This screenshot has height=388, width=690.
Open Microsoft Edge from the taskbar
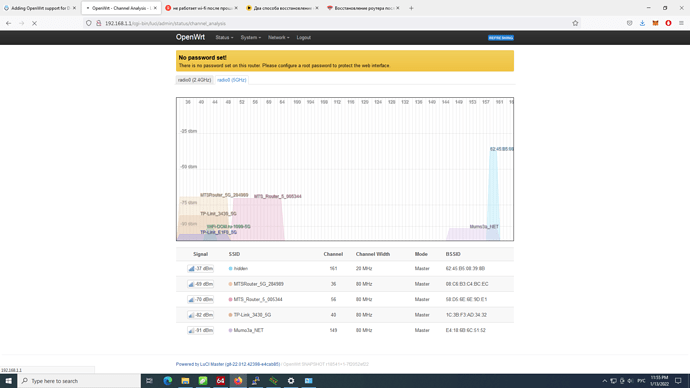point(168,381)
